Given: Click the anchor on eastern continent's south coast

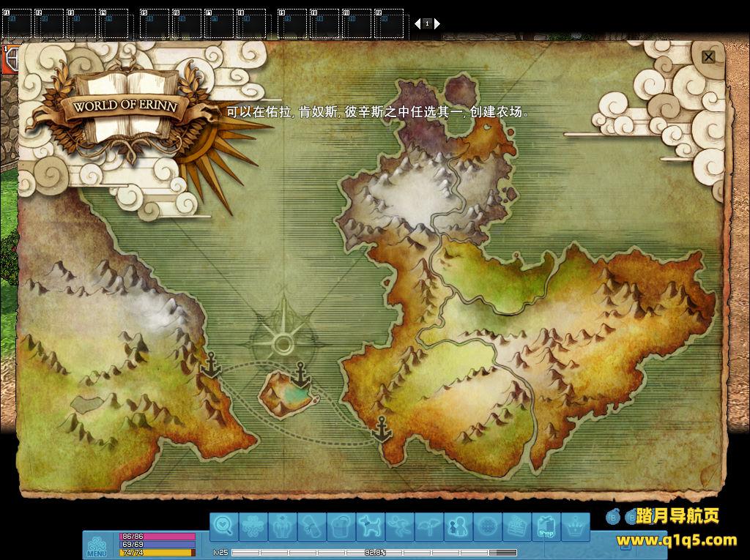Looking at the screenshot, I should (x=382, y=430).
